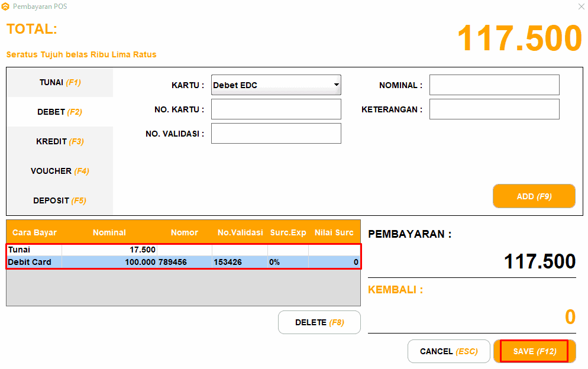Click the KETERANGAN input field
This screenshot has width=588, height=369.
point(495,109)
